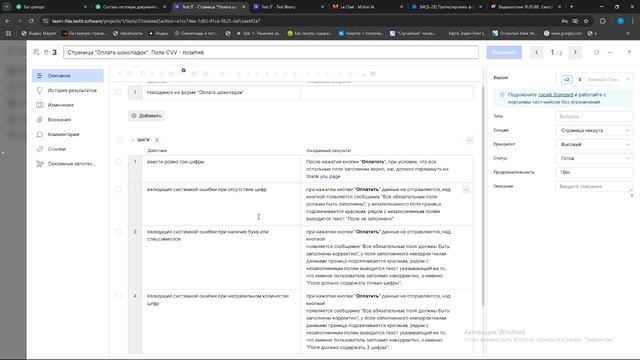Image resolution: width=640 pixels, height=360 pixels.
Task: Click the test case title input field
Action: 271,52
